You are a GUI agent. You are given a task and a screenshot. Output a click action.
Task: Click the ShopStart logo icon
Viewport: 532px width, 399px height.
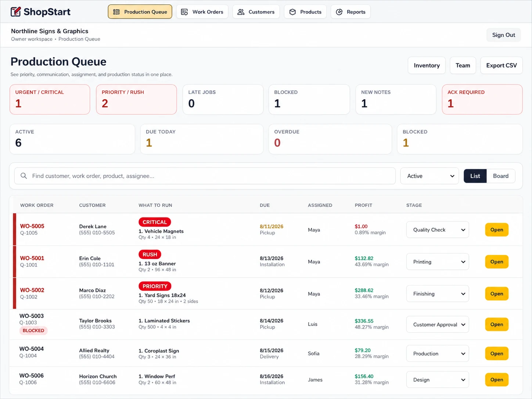tap(16, 12)
